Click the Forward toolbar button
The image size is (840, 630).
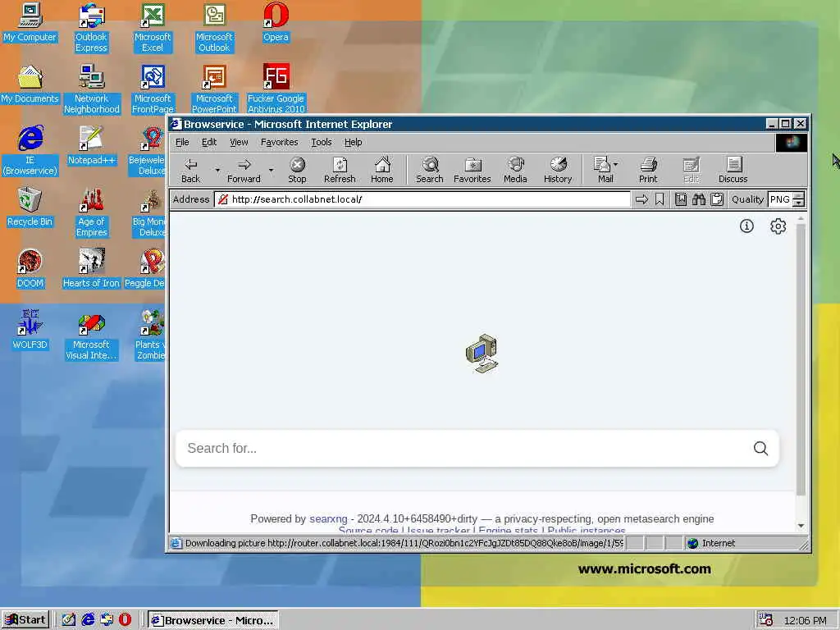(244, 171)
